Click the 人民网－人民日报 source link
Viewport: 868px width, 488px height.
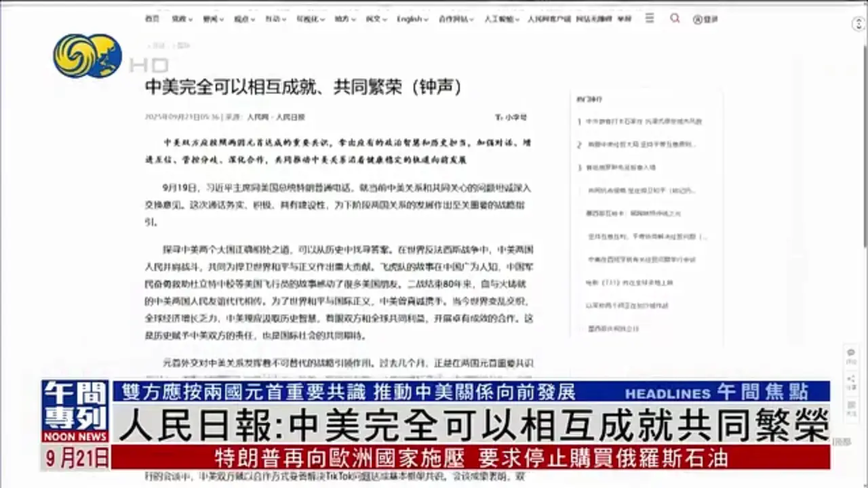(275, 117)
